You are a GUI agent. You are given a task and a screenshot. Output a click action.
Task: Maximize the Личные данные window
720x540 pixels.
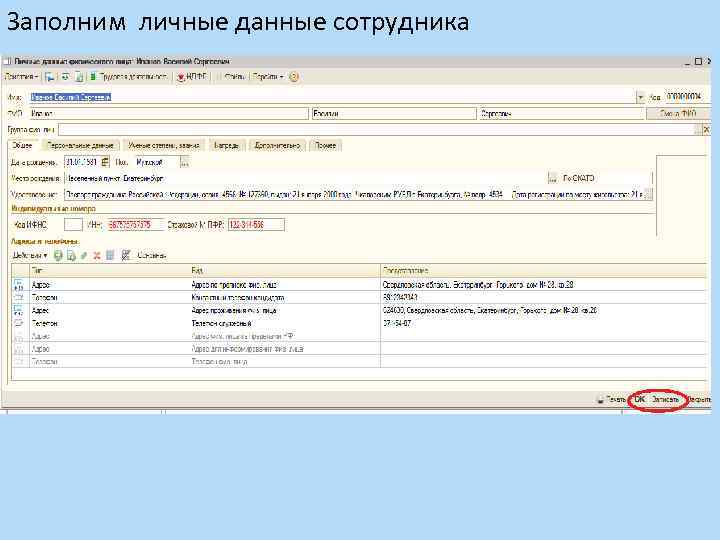tap(698, 61)
